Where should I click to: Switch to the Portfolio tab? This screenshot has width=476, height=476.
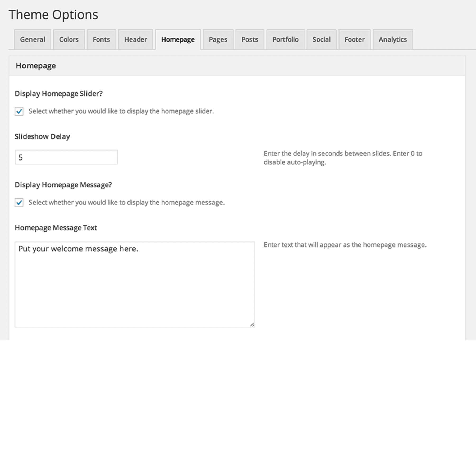click(x=286, y=39)
